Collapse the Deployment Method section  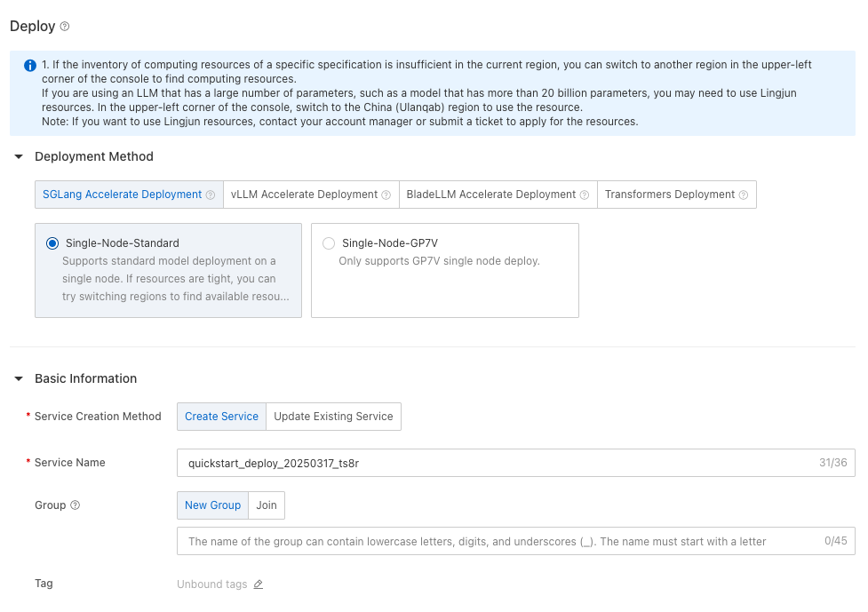[19, 157]
